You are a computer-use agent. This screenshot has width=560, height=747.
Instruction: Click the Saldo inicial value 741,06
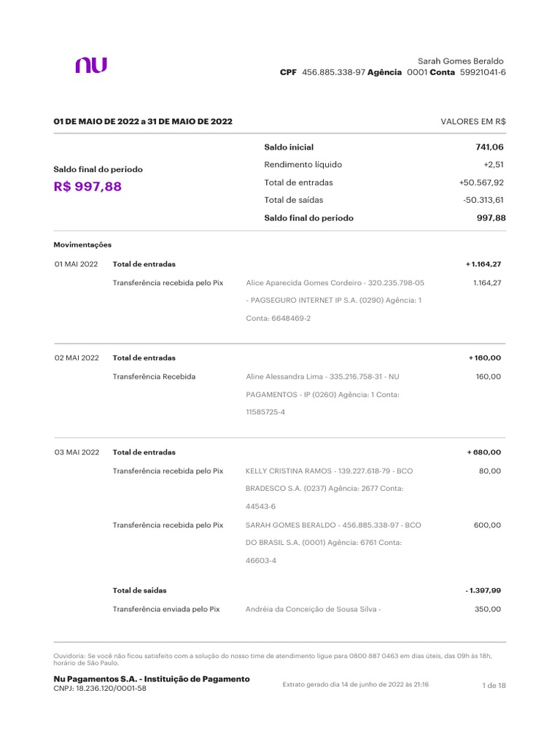[490, 147]
